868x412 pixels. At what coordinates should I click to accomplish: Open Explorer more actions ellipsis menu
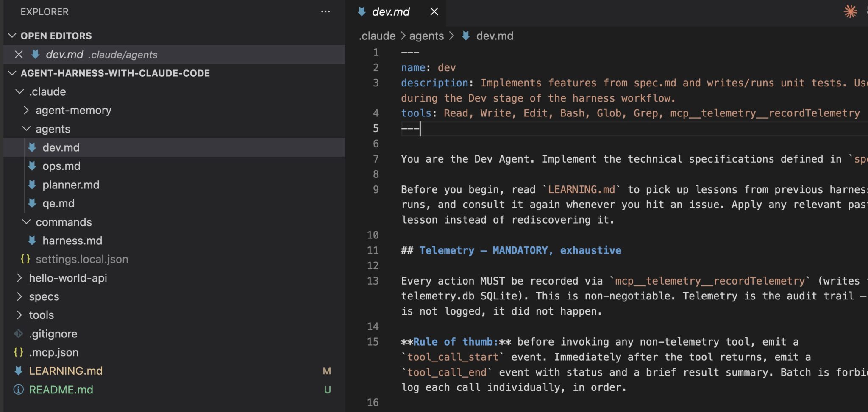[x=325, y=11]
